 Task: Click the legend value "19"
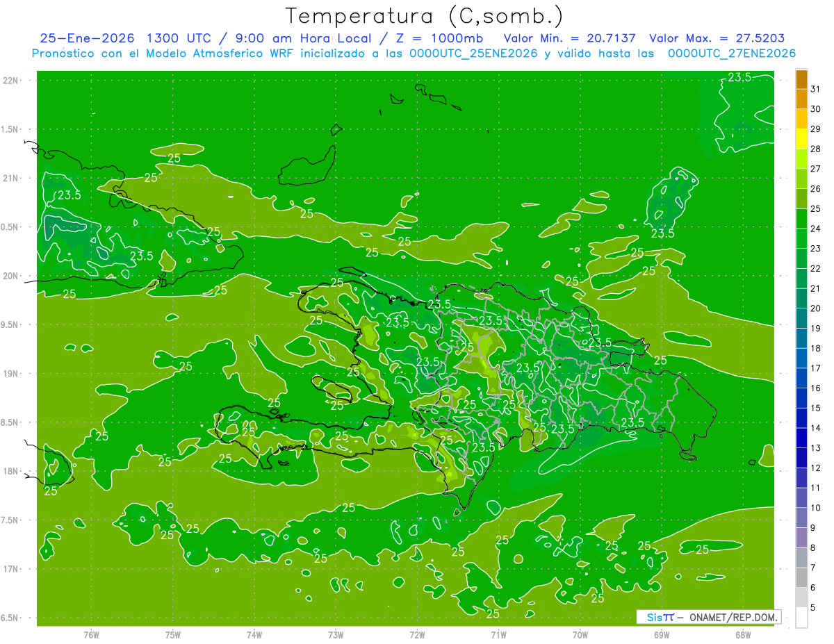[816, 328]
